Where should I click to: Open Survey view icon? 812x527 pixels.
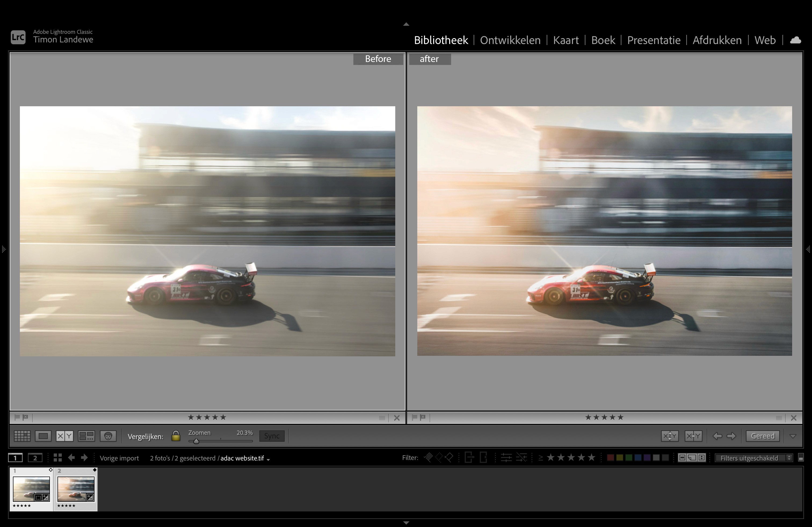pyautogui.click(x=86, y=436)
